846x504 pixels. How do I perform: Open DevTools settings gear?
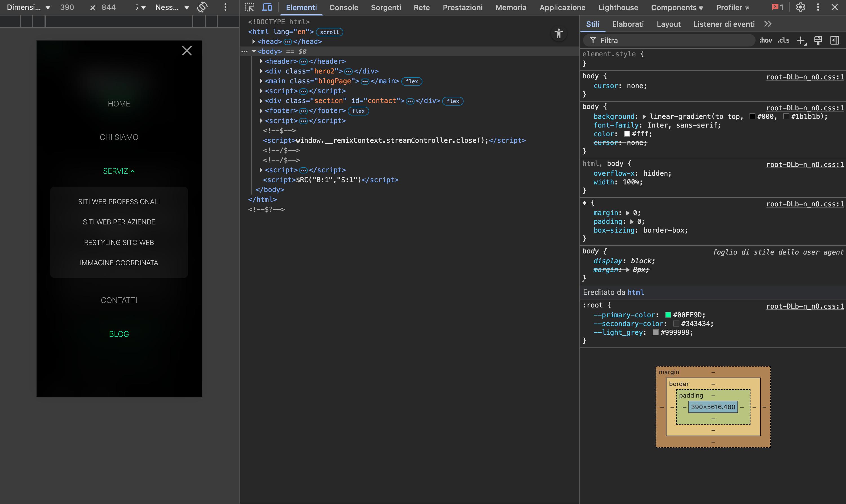[800, 7]
